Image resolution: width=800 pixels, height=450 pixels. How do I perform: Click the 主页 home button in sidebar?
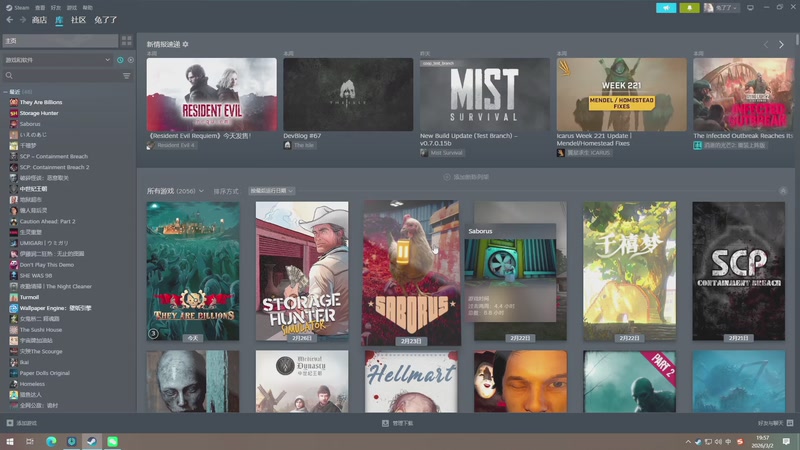[60, 41]
